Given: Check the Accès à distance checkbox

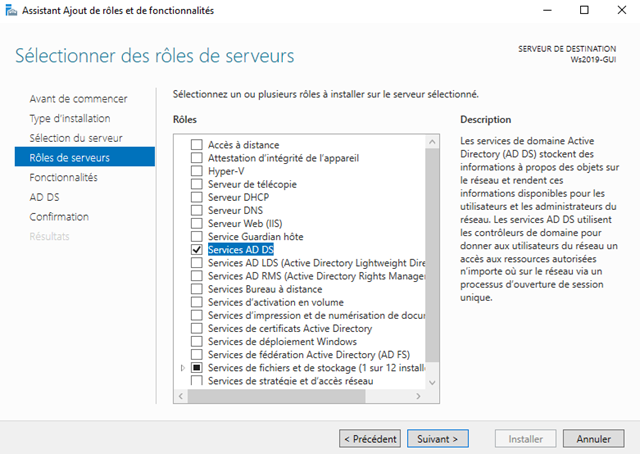Looking at the screenshot, I should coord(197,145).
